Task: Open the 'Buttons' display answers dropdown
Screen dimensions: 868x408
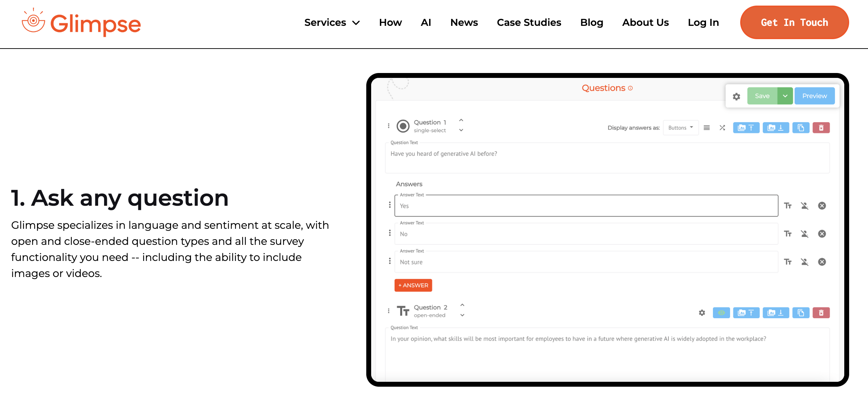Action: pos(681,128)
